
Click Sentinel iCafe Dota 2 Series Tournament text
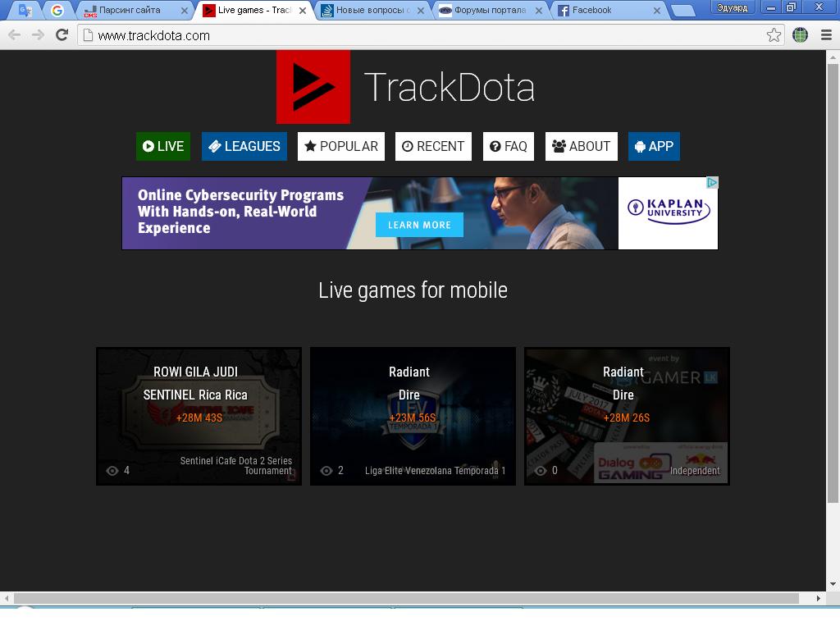236,466
